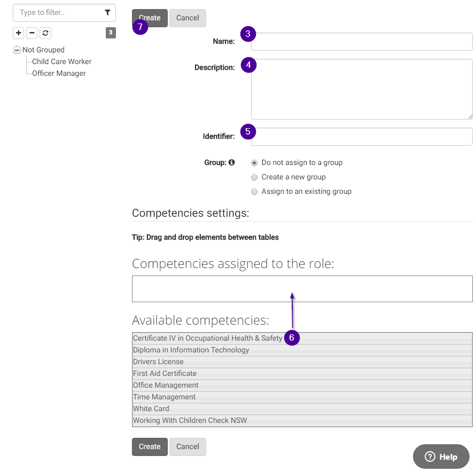Open the Help widget at bottom right
The height and width of the screenshot is (472, 476).
(441, 457)
